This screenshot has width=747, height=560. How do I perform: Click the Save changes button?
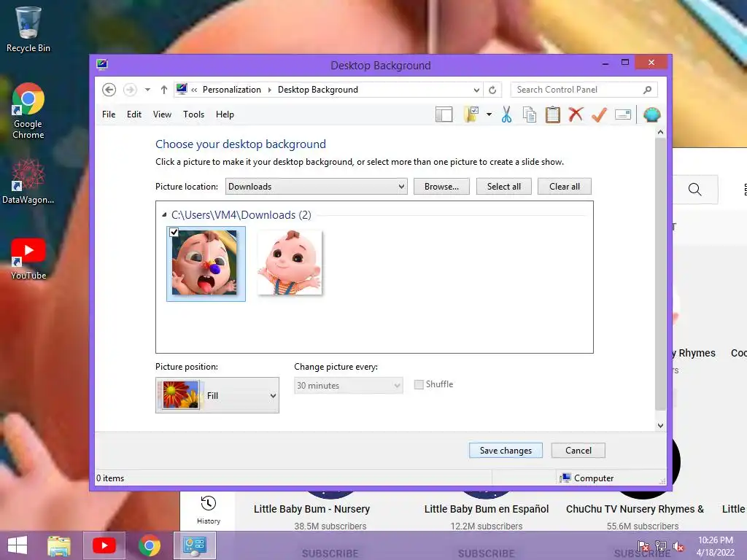click(x=506, y=451)
